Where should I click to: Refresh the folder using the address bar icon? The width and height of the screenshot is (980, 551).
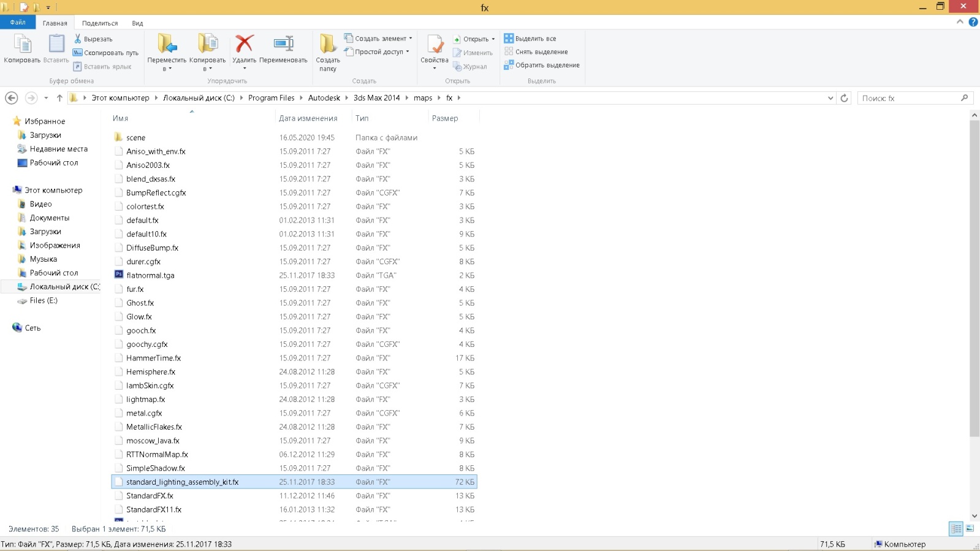coord(844,98)
